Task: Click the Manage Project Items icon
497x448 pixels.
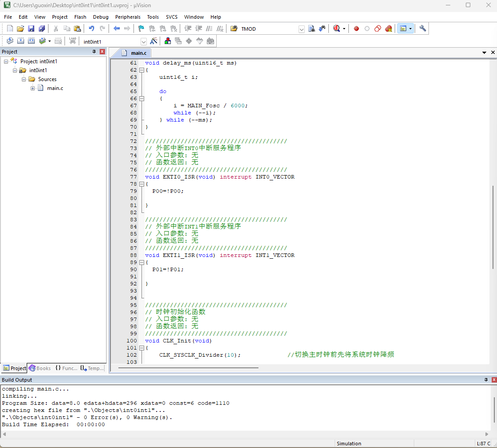Action: 168,41
